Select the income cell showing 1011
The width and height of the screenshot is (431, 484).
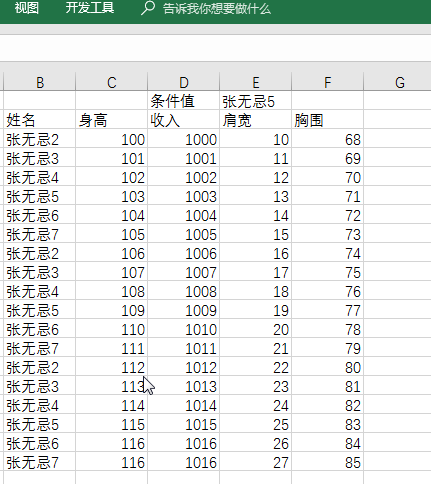184,348
